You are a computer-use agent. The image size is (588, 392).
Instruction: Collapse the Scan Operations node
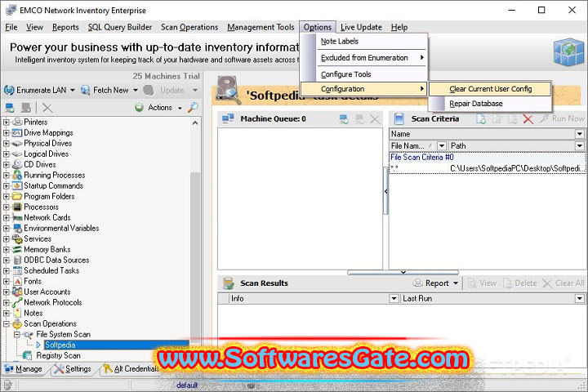[x=7, y=323]
